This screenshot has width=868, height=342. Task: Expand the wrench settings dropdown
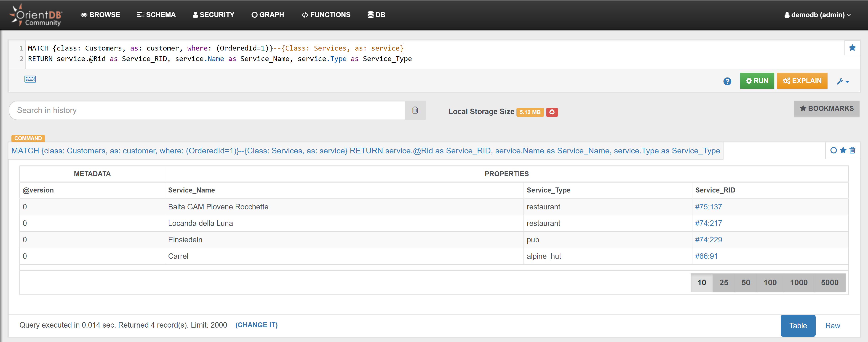point(842,81)
